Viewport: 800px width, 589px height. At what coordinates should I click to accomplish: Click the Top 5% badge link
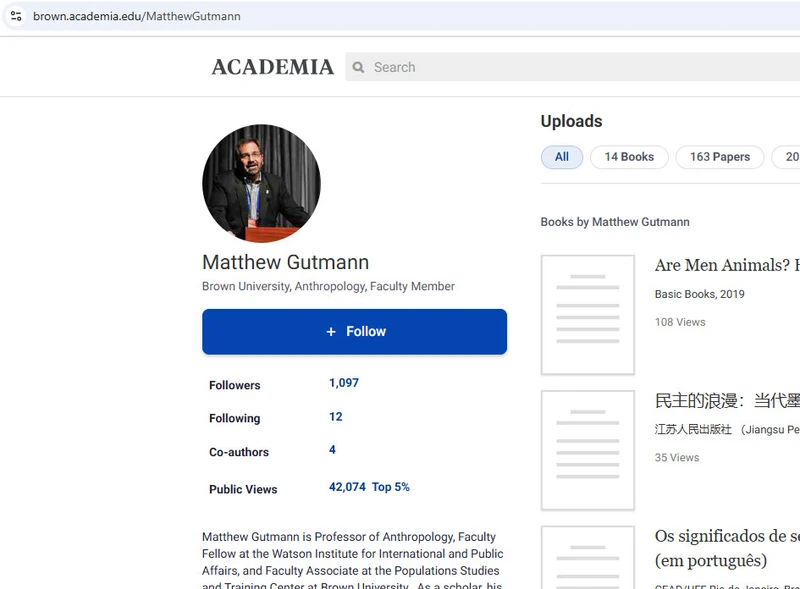390,487
